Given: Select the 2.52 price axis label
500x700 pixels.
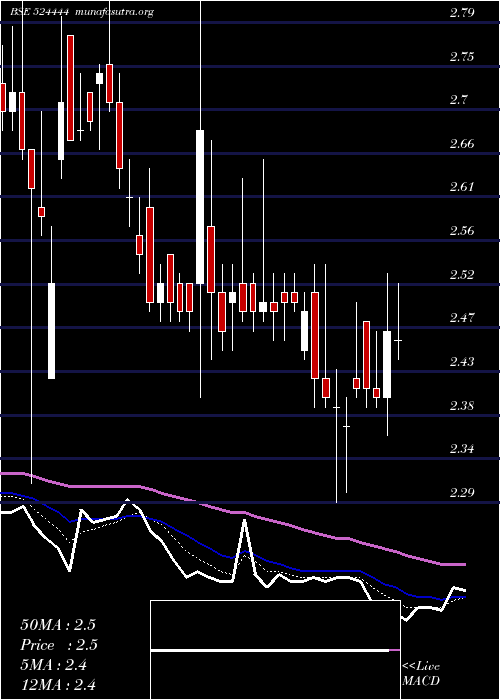Looking at the screenshot, I should (462, 274).
